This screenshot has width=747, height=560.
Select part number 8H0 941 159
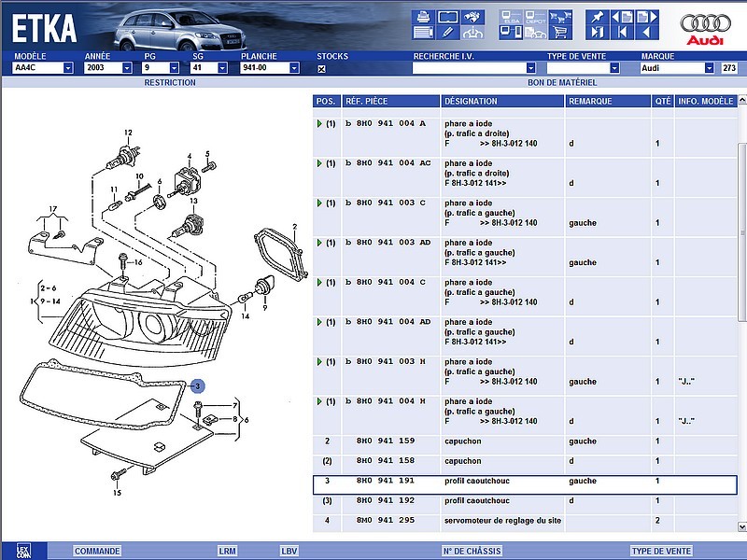point(386,441)
